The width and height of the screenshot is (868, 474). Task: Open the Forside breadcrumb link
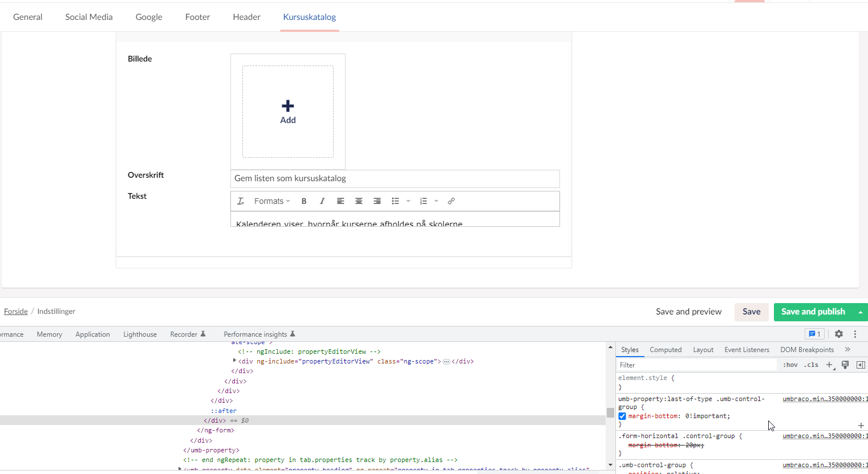point(15,311)
